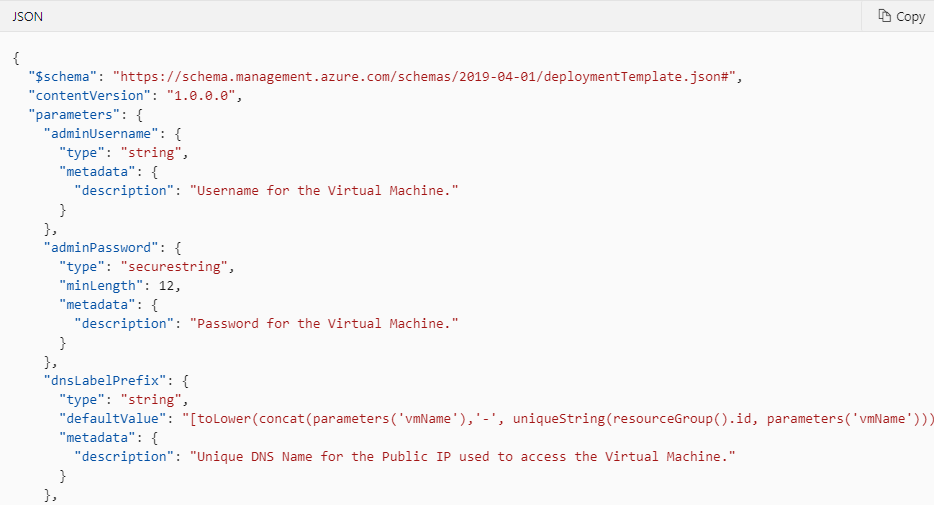
Task: Click "Username for the Virtual Machine." description
Action: point(324,191)
